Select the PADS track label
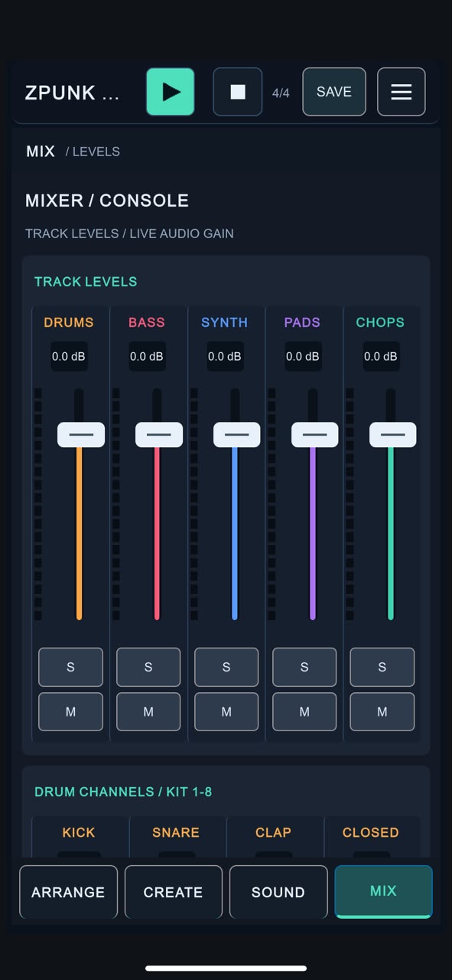The image size is (452, 980). coord(303,322)
